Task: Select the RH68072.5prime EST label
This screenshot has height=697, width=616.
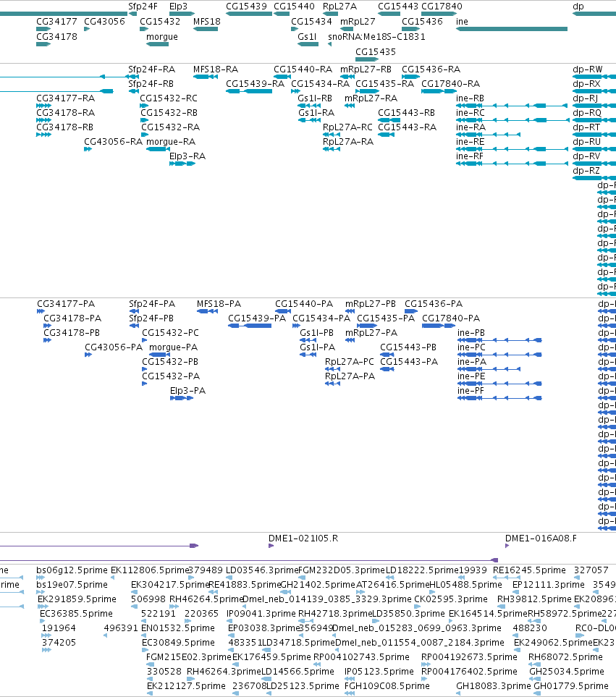Action: click(565, 657)
